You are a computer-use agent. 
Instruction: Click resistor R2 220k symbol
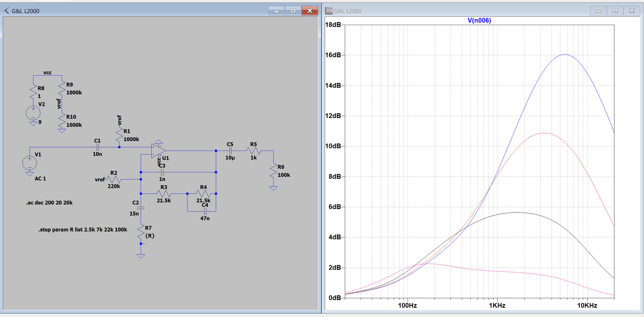[x=114, y=179]
